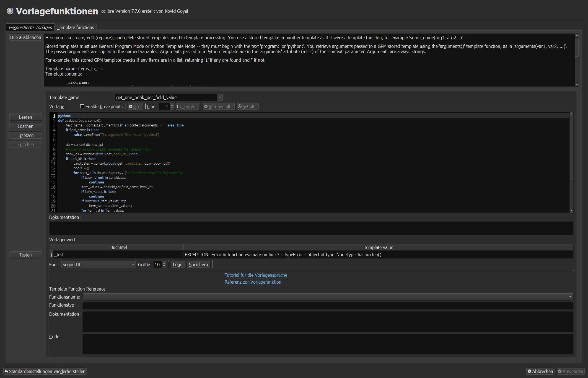Switch to Template functions tab
This screenshot has height=378, width=588.
(76, 27)
